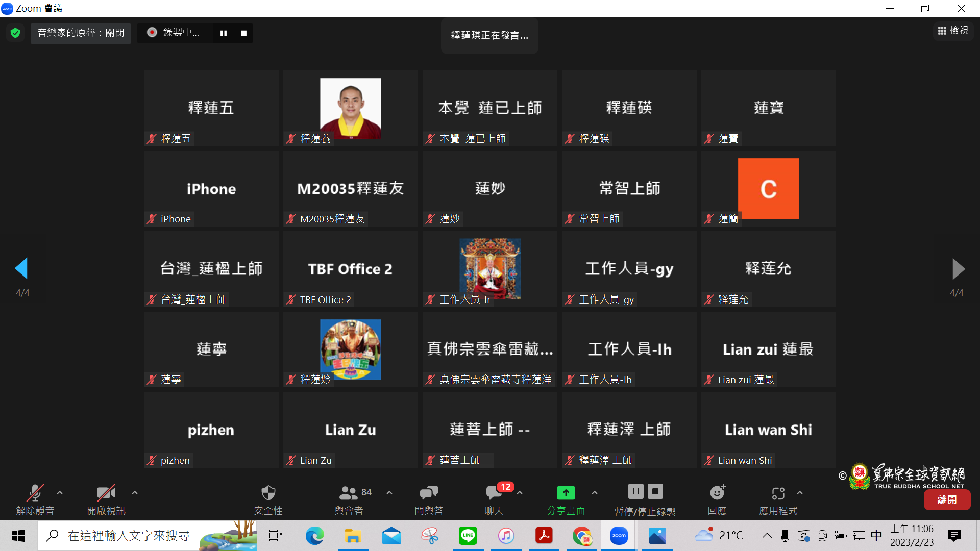The height and width of the screenshot is (551, 980).
Task: Open the Security shield icon
Action: click(x=268, y=493)
